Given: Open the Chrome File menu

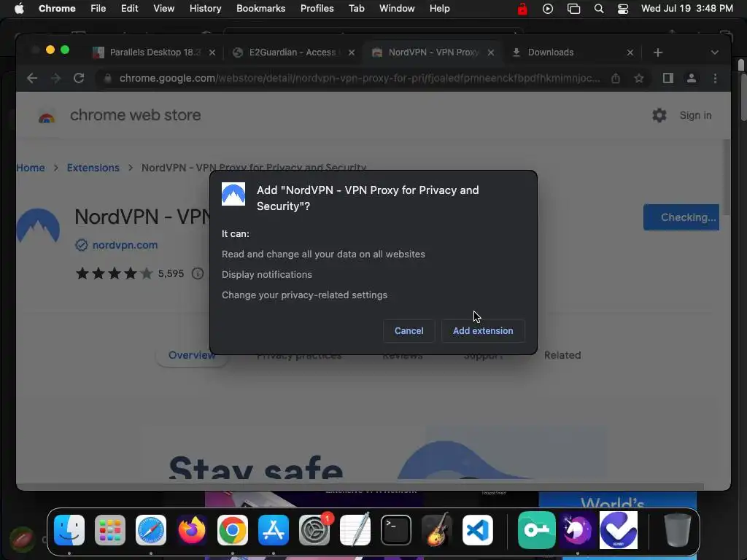Looking at the screenshot, I should point(98,9).
